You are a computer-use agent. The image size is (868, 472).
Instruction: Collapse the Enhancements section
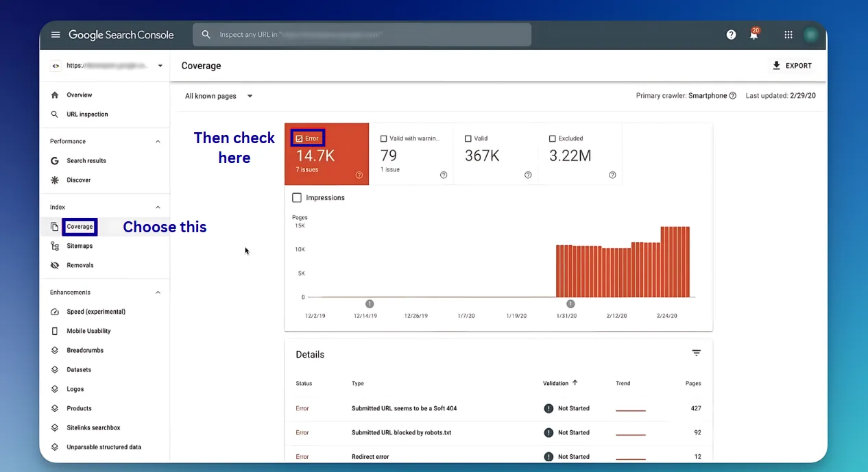[x=158, y=293]
